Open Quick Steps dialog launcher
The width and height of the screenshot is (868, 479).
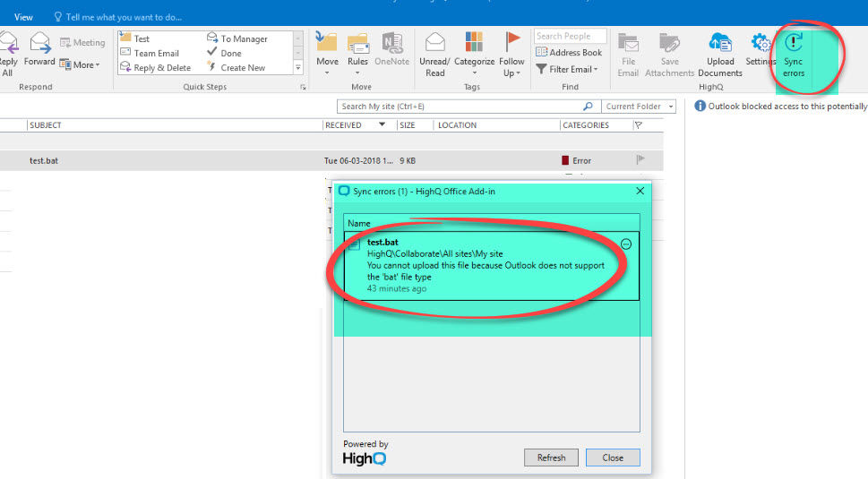[303, 88]
